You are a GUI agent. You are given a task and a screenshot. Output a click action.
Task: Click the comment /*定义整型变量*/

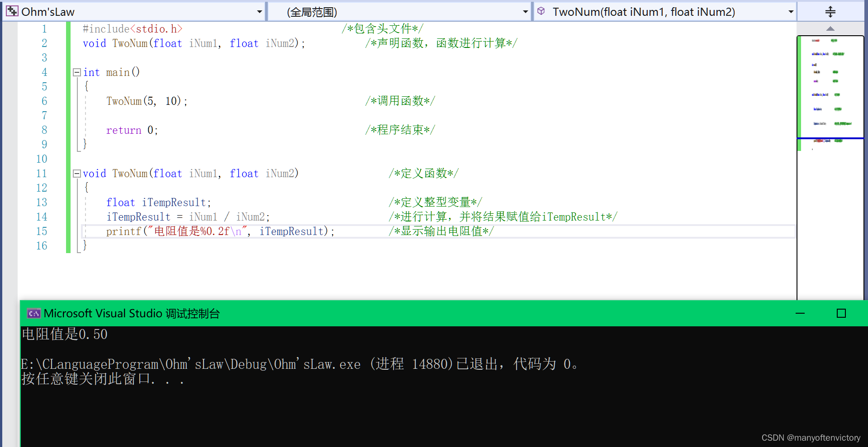(436, 202)
